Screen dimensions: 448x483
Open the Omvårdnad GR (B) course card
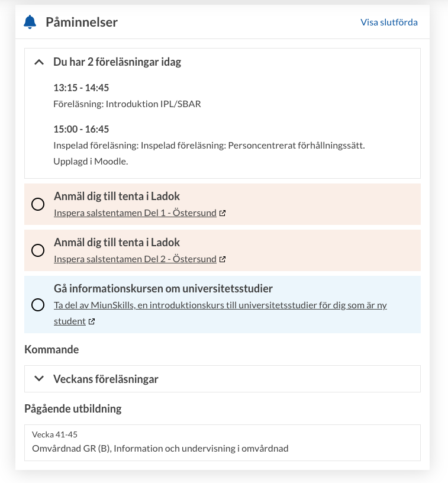[223, 443]
